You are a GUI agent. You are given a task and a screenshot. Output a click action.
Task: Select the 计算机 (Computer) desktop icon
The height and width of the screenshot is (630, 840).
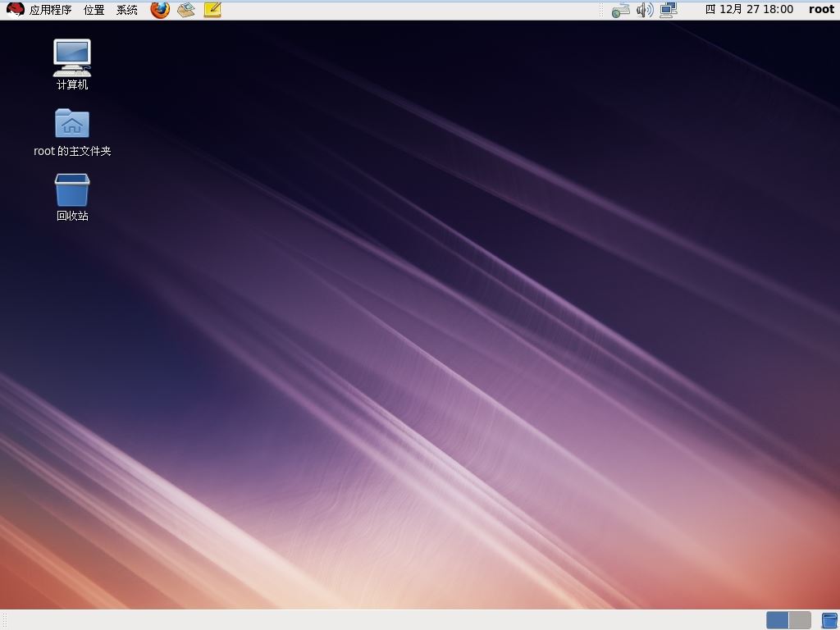(72, 64)
